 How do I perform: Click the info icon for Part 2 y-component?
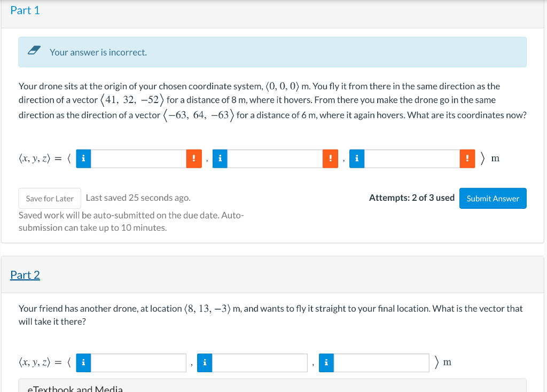point(205,362)
